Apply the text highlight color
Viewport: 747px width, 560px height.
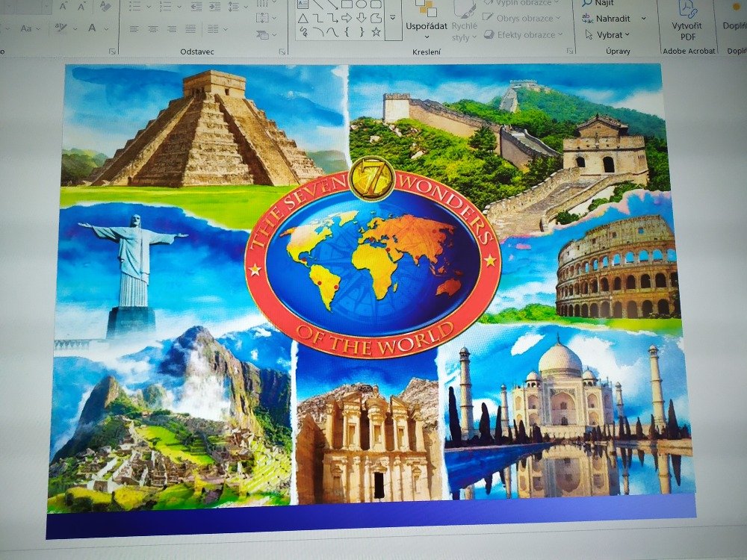[x=61, y=28]
